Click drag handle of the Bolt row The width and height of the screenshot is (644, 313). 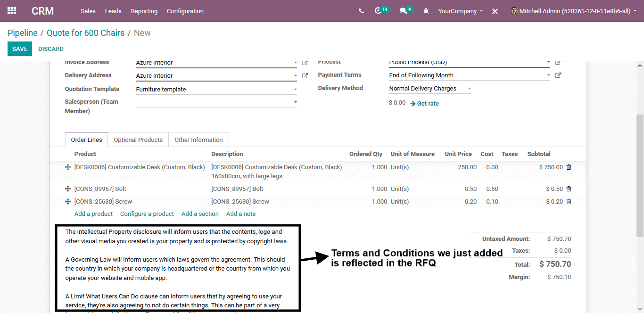tap(68, 189)
